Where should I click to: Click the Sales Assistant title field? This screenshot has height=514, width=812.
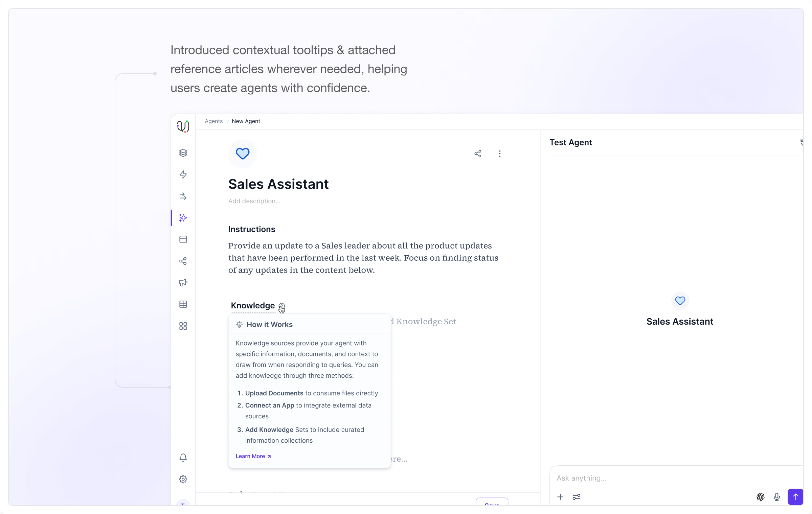click(x=278, y=184)
